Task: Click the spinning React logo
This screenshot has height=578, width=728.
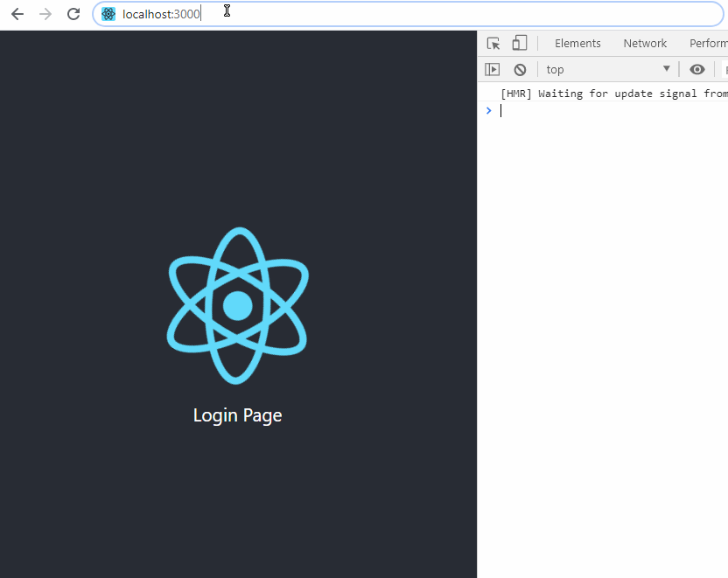Action: tap(238, 306)
